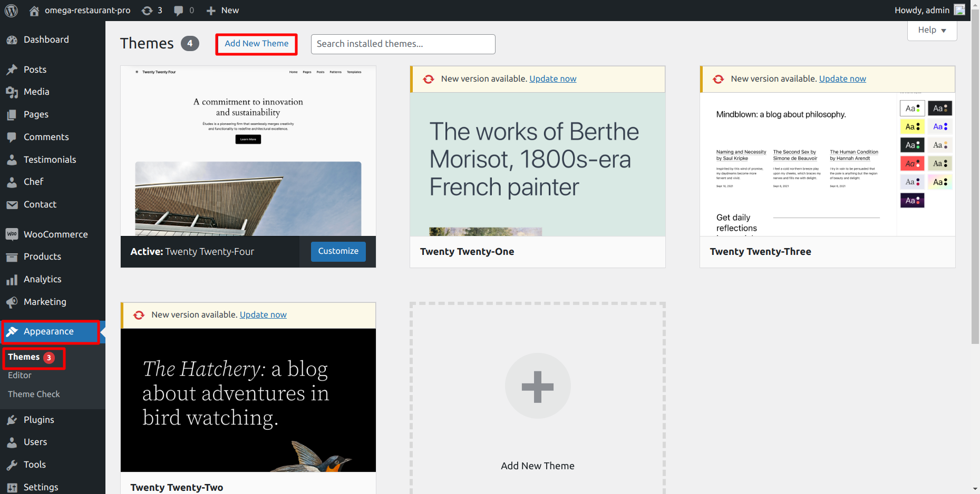Open the Howdy, admin account menu
The width and height of the screenshot is (980, 494).
point(921,11)
